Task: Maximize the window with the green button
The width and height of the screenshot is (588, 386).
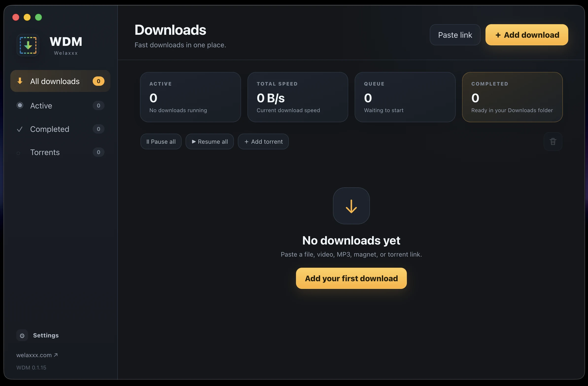Action: click(38, 17)
